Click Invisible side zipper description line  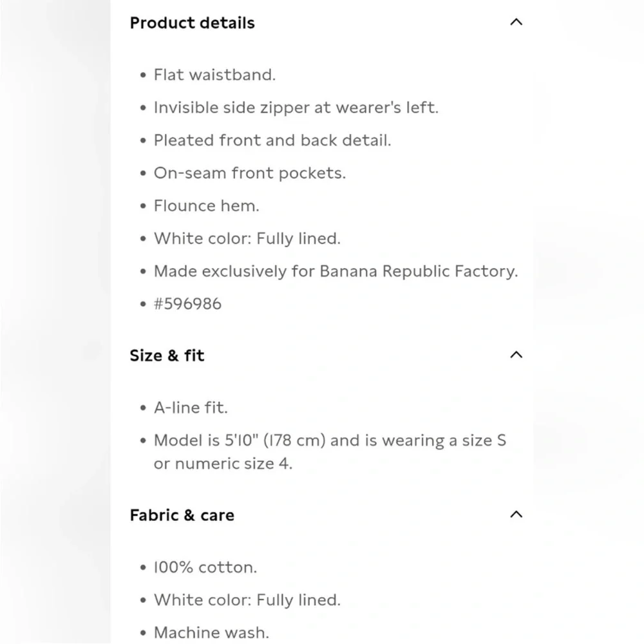[296, 108]
